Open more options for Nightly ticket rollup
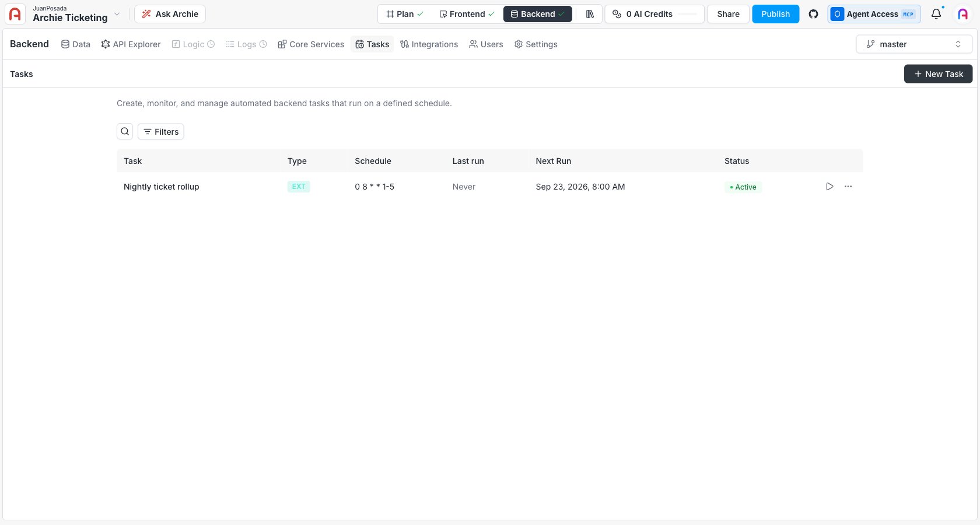980x525 pixels. [848, 187]
